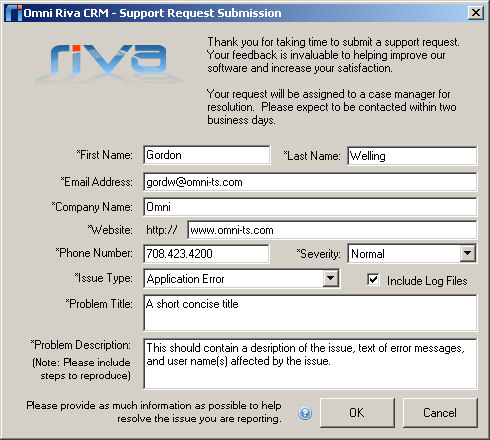Click the Cancel button

tap(440, 413)
